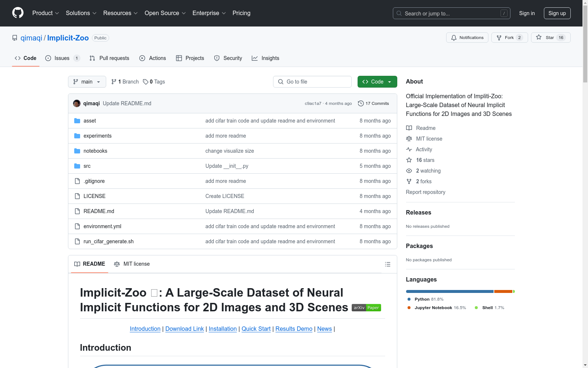
Task: Click the arXiv Paper badge
Action: point(366,308)
